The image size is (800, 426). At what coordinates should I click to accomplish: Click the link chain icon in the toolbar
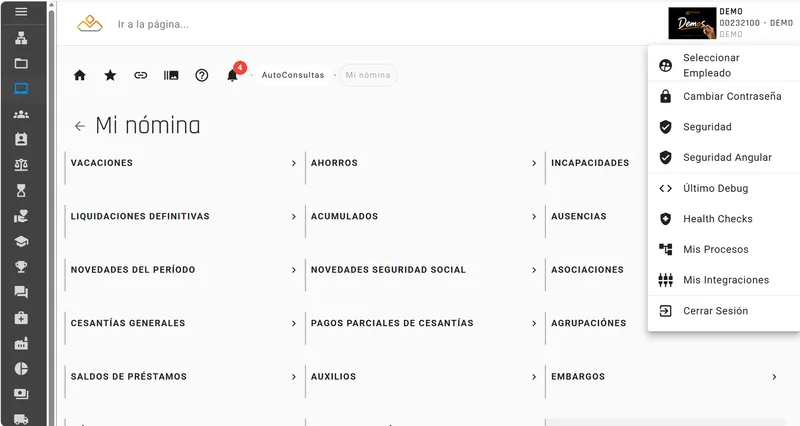pyautogui.click(x=140, y=76)
